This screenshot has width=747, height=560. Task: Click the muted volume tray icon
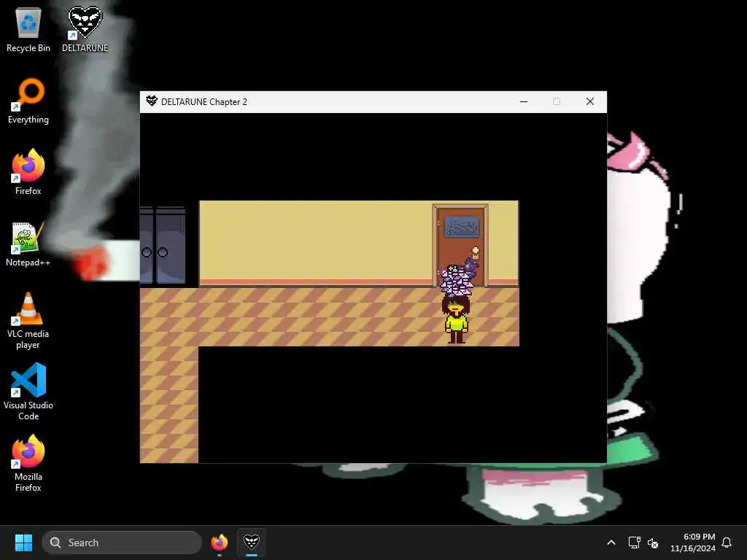tap(653, 542)
